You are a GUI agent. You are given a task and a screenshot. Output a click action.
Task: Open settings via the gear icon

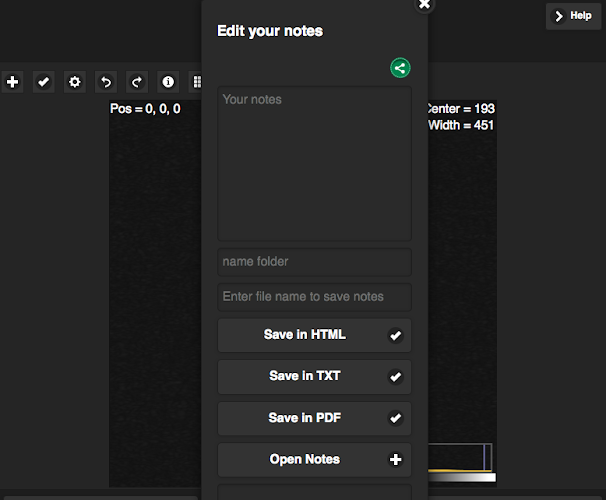tap(74, 82)
